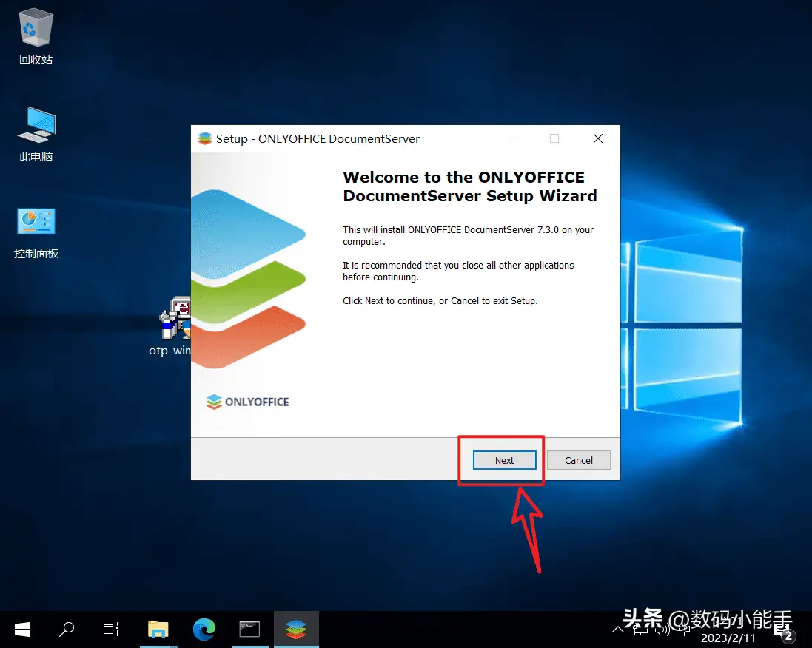Minimize the ONLYOFFICE Setup window
Screen dimensions: 812x648
[511, 138]
